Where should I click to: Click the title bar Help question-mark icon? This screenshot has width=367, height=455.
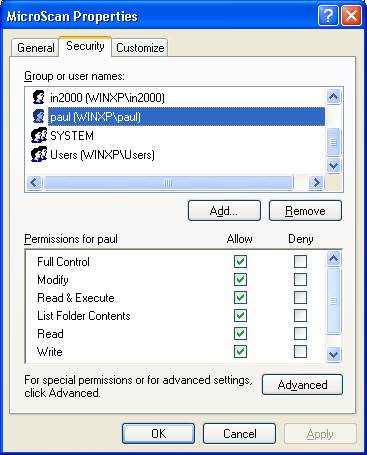328,16
